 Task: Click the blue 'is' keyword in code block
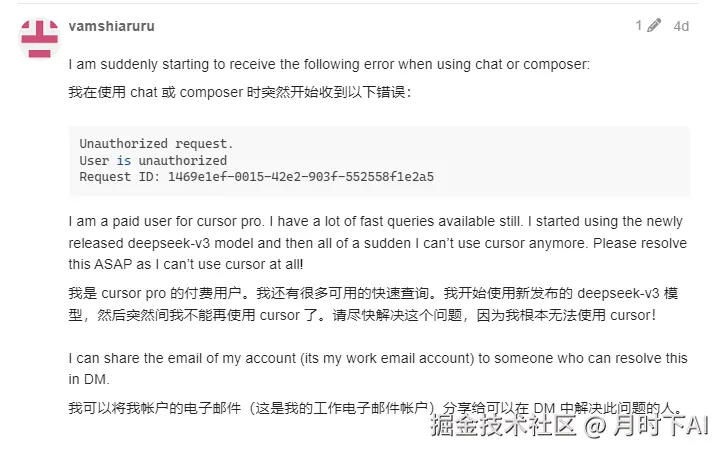124,160
